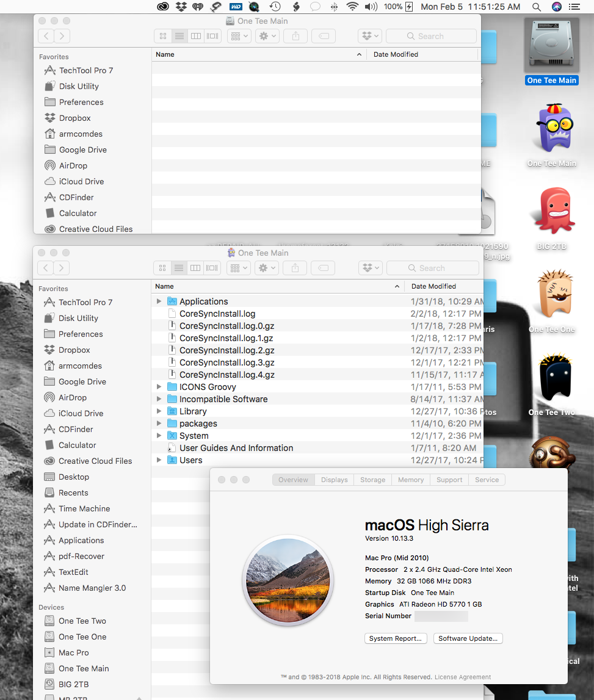This screenshot has height=700, width=594.
Task: Switch top window to column view
Action: point(196,36)
